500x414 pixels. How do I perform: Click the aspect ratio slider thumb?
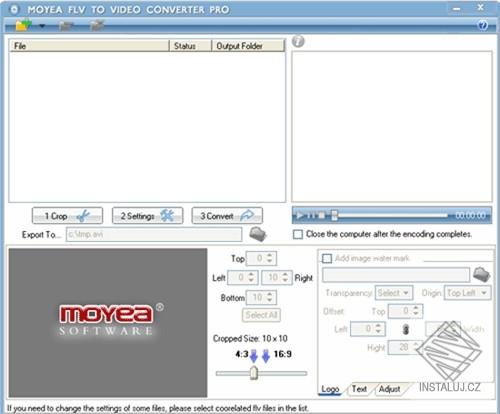click(254, 373)
